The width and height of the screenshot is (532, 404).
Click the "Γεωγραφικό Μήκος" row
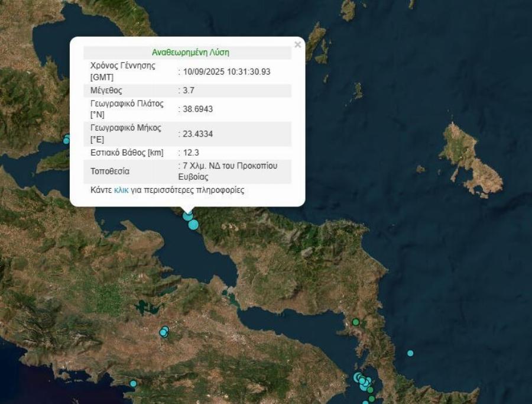tap(124, 132)
